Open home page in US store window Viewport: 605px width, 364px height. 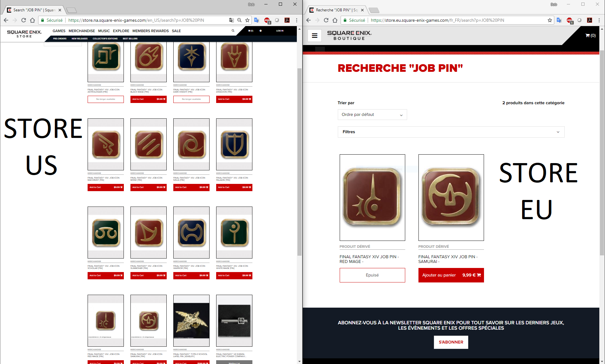[x=32, y=20]
